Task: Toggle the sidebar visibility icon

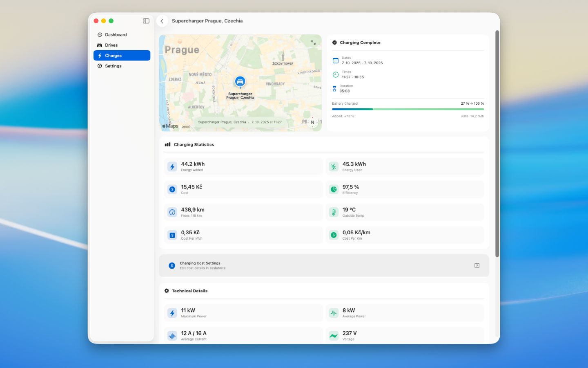Action: [x=146, y=21]
